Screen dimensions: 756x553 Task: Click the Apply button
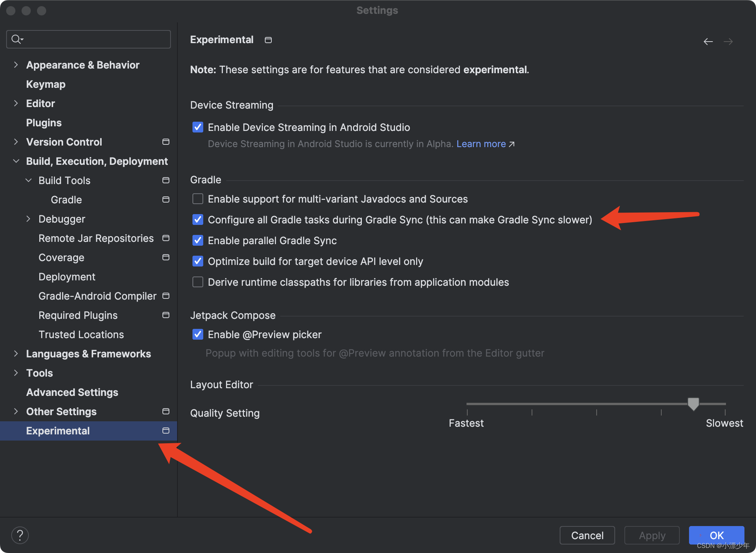652,535
